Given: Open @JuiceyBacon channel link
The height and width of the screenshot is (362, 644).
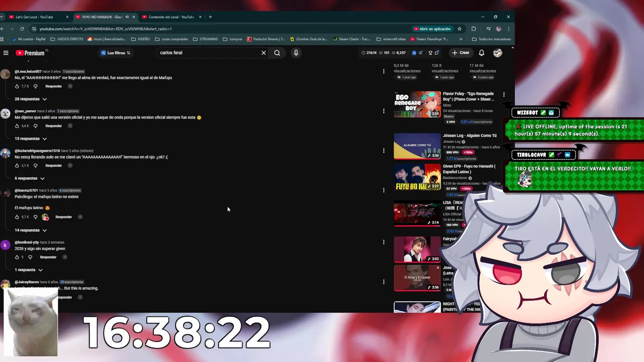Looking at the screenshot, I should [x=27, y=282].
